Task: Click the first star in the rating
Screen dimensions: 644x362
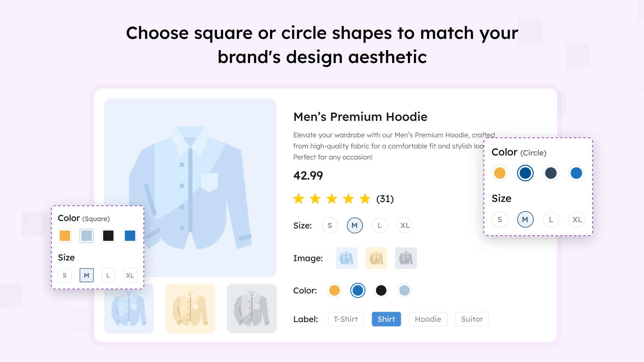Action: pos(299,198)
